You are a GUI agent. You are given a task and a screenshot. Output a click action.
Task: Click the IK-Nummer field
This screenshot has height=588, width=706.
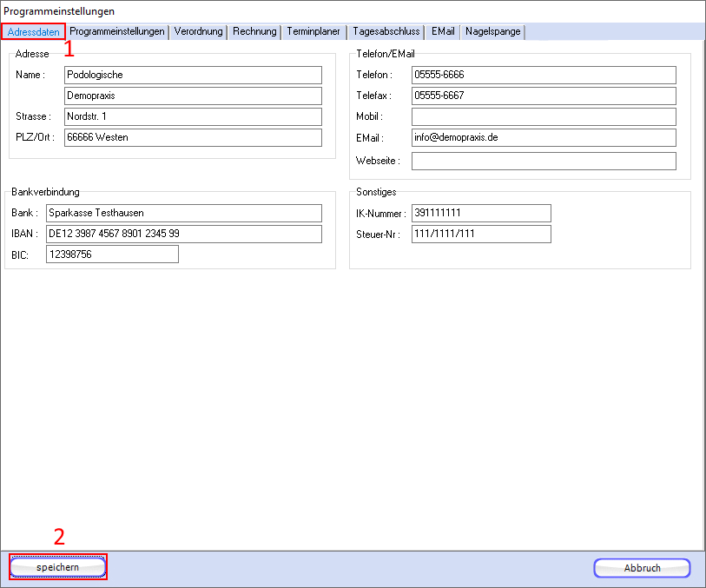coord(481,213)
